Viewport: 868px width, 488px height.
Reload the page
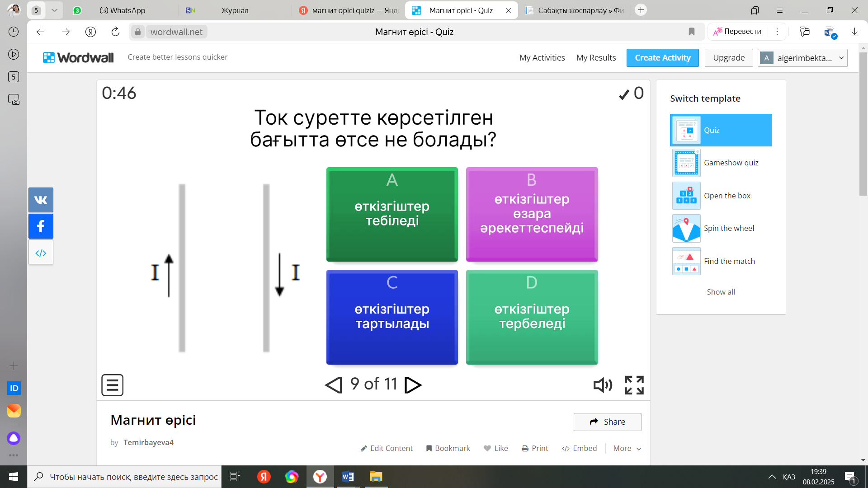pos(115,32)
